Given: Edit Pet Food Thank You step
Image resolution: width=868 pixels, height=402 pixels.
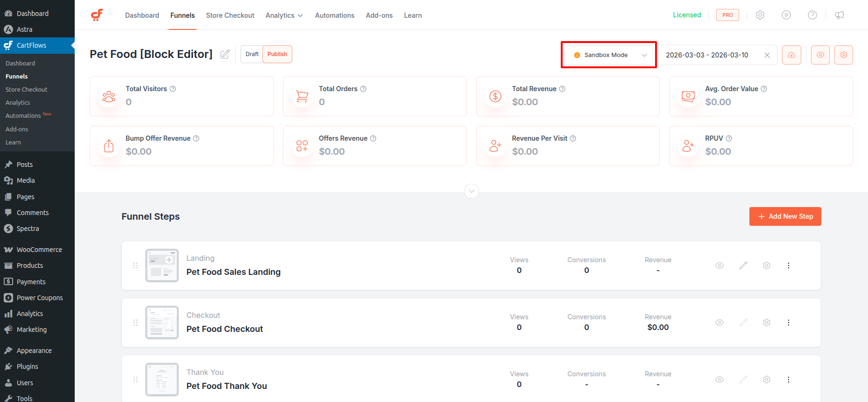Looking at the screenshot, I should coord(743,380).
